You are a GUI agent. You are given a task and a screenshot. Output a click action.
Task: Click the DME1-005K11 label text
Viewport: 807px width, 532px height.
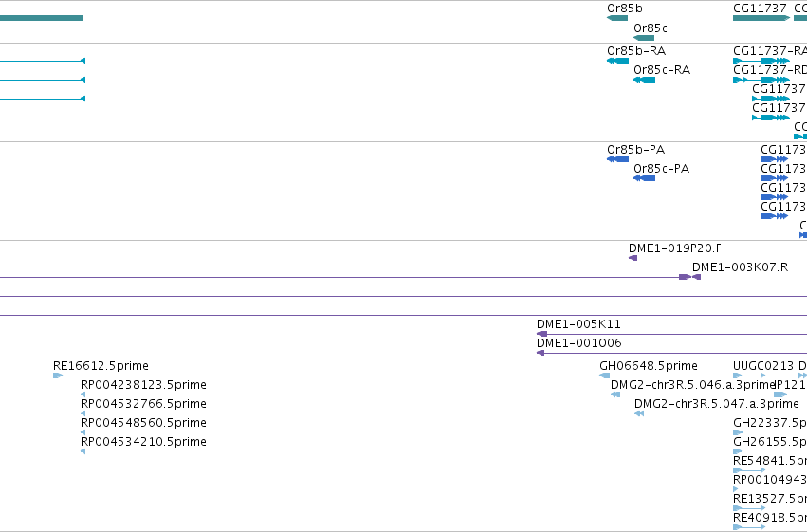[578, 324]
